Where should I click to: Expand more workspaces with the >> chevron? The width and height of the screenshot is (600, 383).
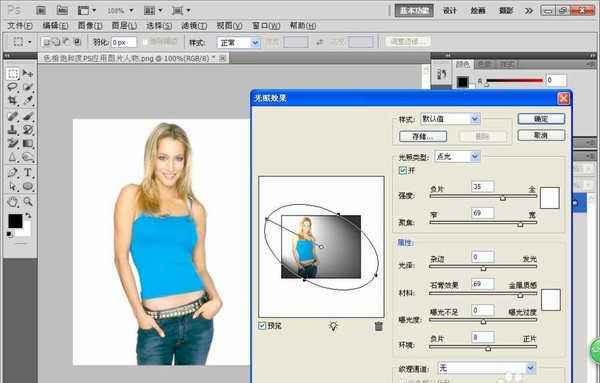528,11
